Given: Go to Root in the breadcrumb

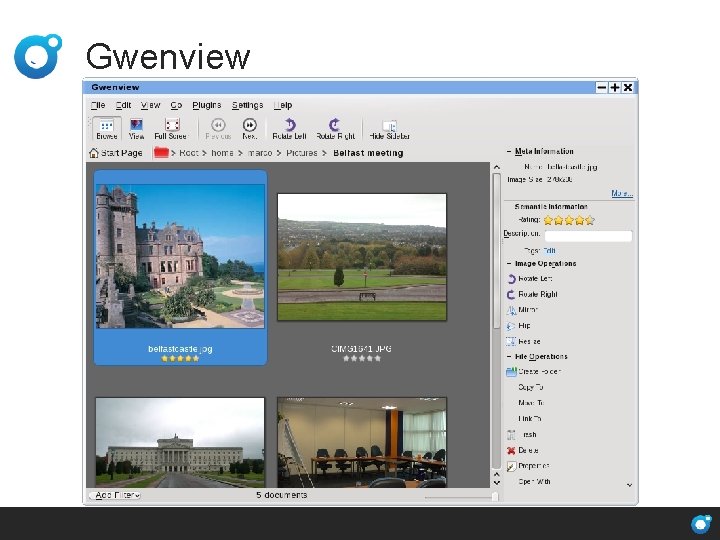Looking at the screenshot, I should (x=189, y=153).
